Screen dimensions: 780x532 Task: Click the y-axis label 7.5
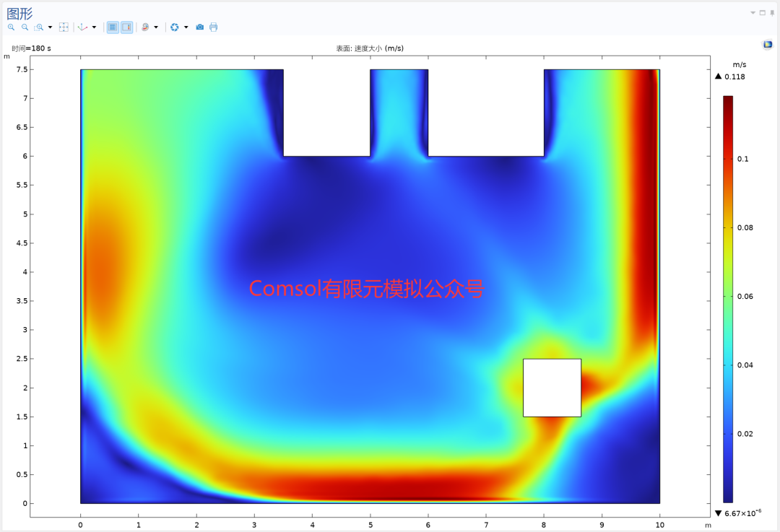(x=22, y=69)
